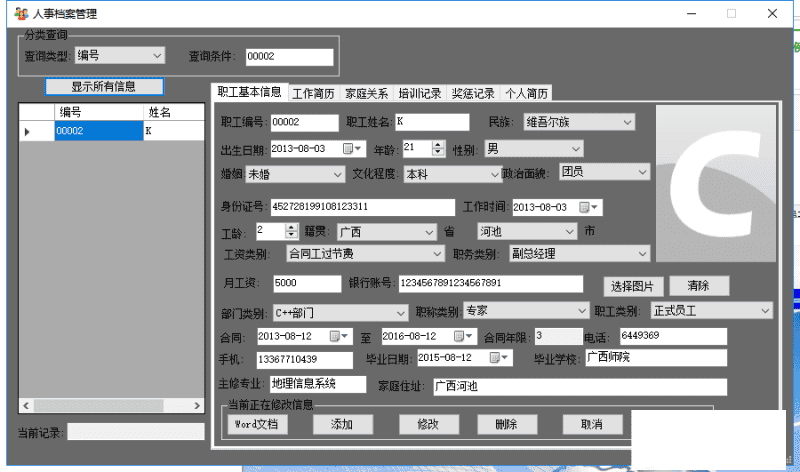The height and width of the screenshot is (472, 800).
Task: Click the 毕业学校 field showing 广西师院
Action: tap(656, 358)
